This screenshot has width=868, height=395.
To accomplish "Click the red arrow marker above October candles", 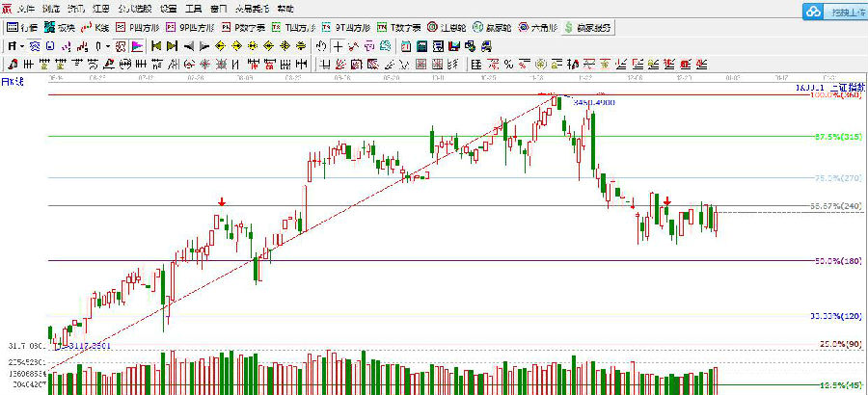I will pyautogui.click(x=222, y=202).
